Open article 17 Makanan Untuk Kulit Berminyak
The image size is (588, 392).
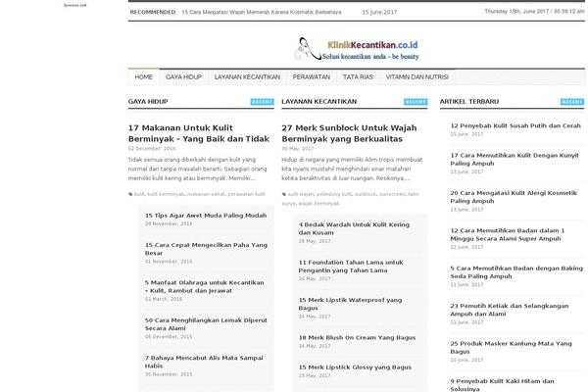[x=199, y=133]
